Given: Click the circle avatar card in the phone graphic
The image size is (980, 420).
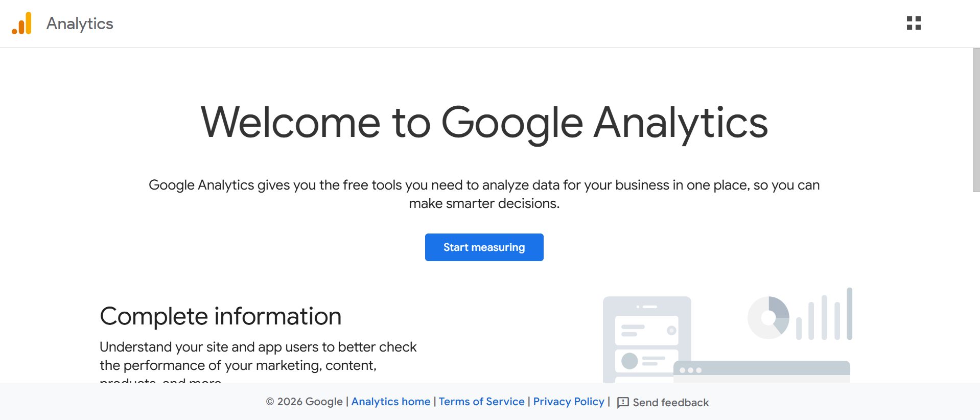Looking at the screenshot, I should tap(646, 361).
